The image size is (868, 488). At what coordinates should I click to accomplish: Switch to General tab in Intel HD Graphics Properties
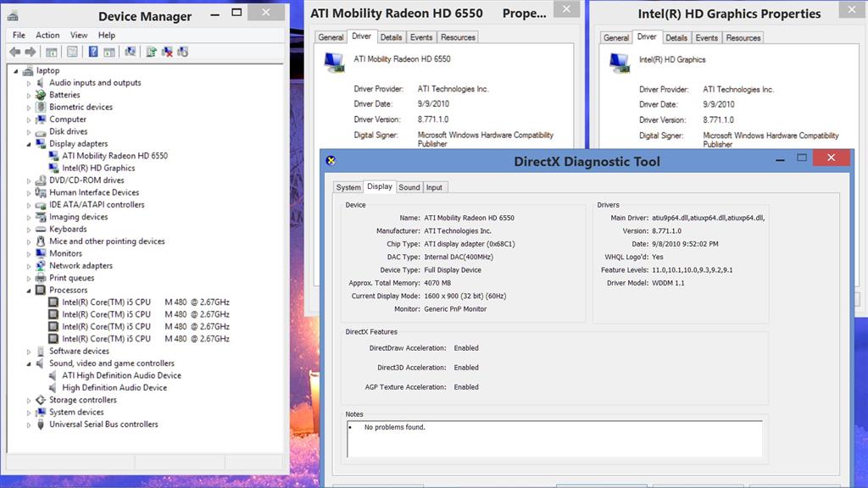[x=616, y=37]
